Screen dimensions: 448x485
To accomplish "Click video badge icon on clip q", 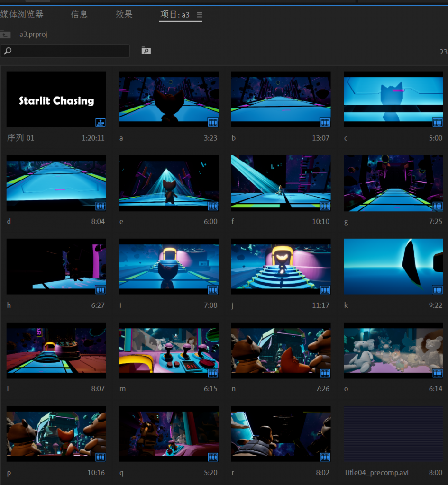I will pyautogui.click(x=213, y=457).
